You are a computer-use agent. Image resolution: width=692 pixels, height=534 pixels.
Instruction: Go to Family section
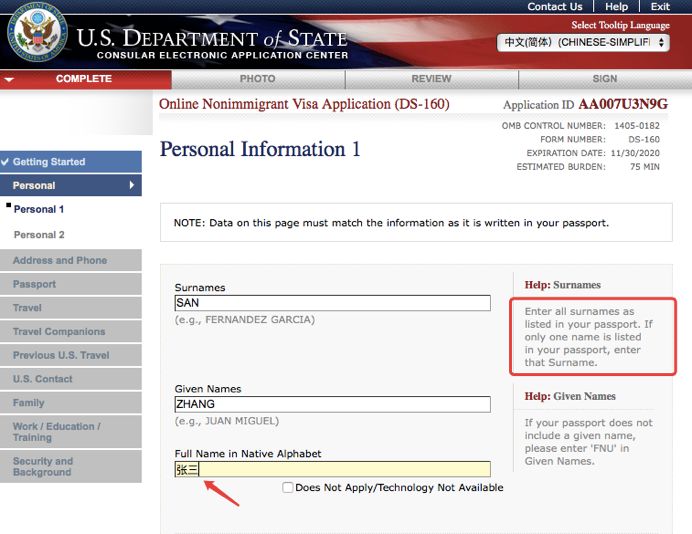71,403
